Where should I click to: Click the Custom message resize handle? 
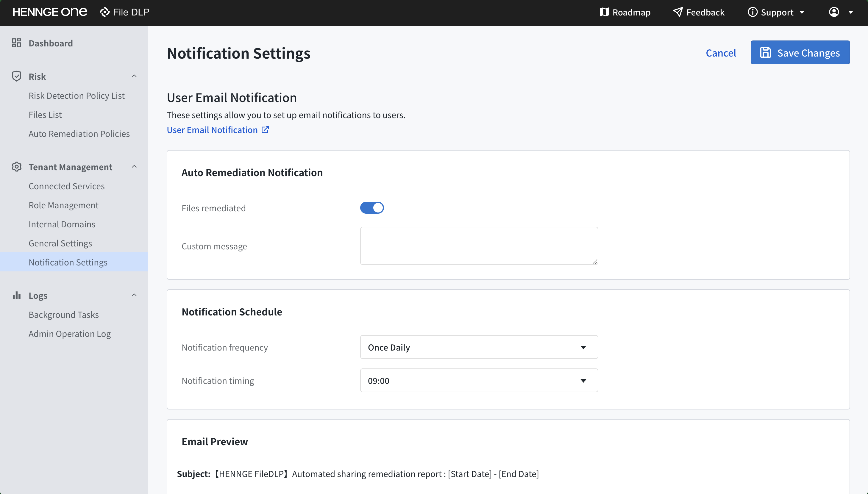(594, 261)
